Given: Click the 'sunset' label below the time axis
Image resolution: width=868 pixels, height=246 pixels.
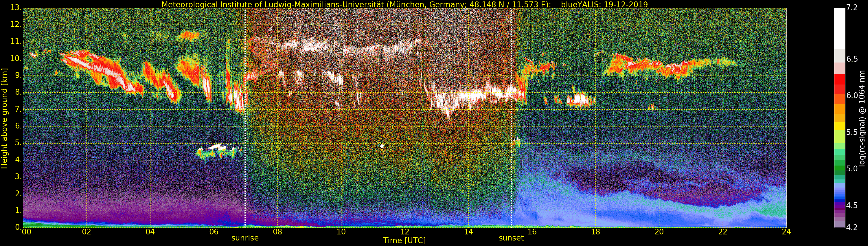Looking at the screenshot, I should point(511,238).
